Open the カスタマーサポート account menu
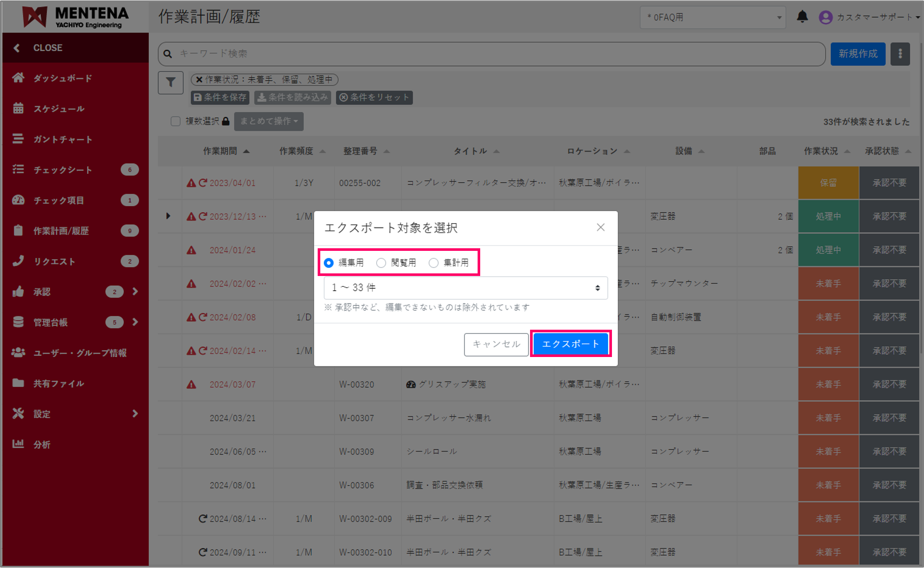The width and height of the screenshot is (924, 568). pos(869,17)
